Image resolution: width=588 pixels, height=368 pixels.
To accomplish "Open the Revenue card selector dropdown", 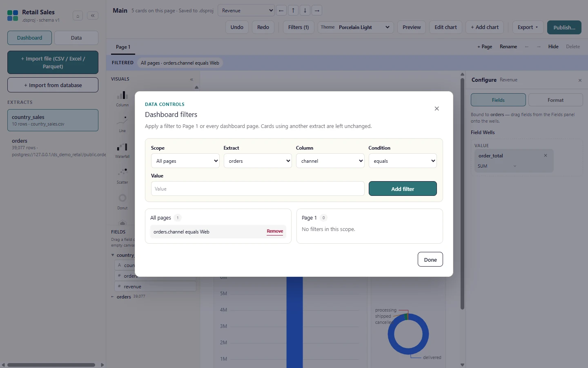I will (x=246, y=11).
